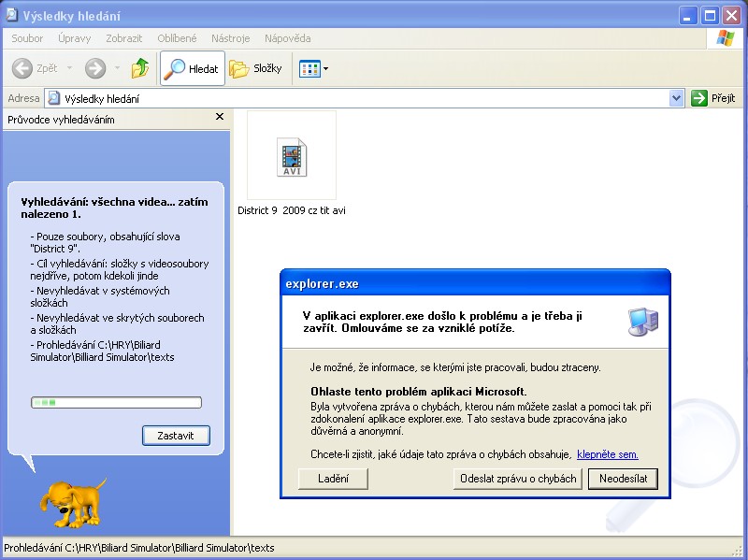Image resolution: width=748 pixels, height=560 pixels.
Task: Click the Forward arrow icon
Action: (x=95, y=68)
